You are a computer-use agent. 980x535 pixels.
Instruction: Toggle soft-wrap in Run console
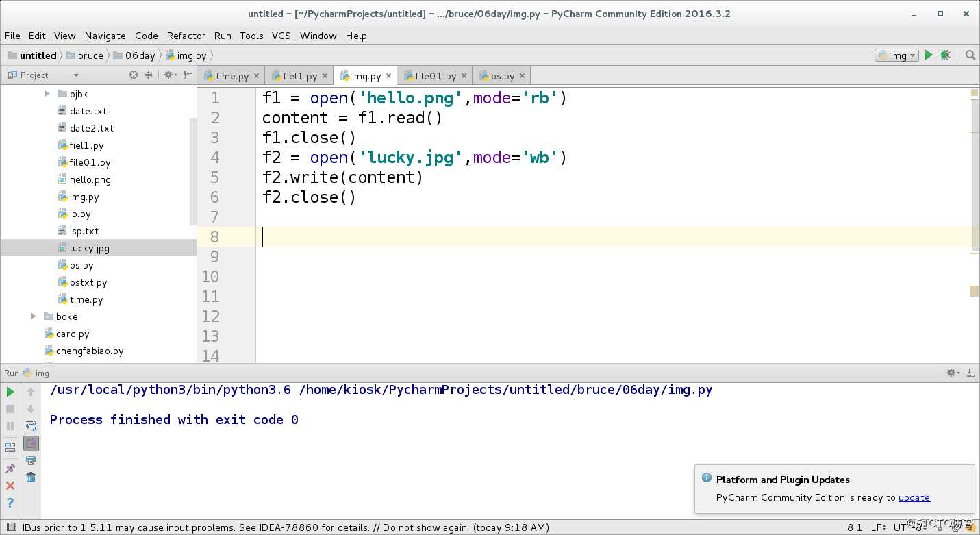coord(31,426)
